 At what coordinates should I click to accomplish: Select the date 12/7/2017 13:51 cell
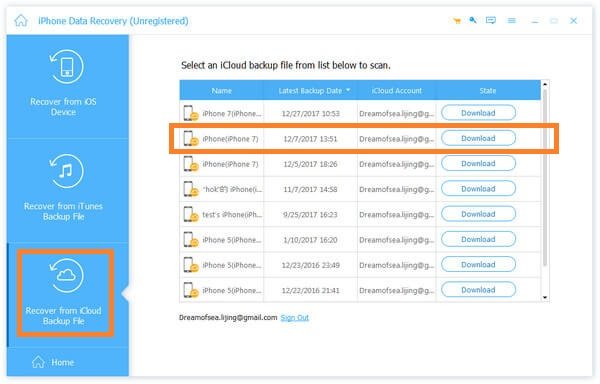coord(310,139)
